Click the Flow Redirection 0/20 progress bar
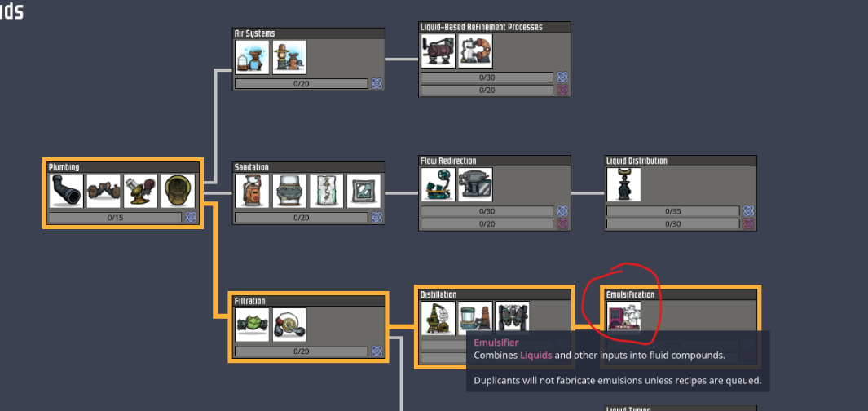 point(487,223)
